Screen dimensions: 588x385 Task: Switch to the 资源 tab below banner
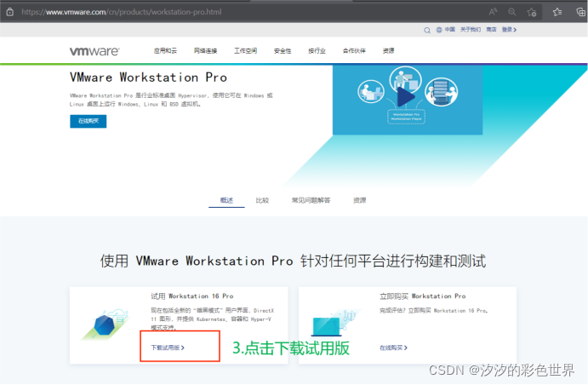tap(359, 200)
